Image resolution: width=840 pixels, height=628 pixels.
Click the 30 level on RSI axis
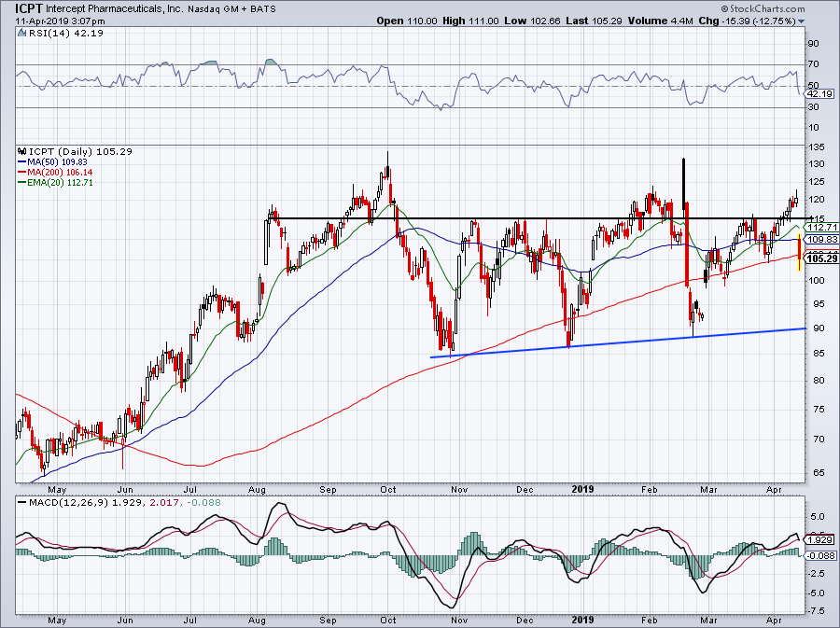pos(813,107)
